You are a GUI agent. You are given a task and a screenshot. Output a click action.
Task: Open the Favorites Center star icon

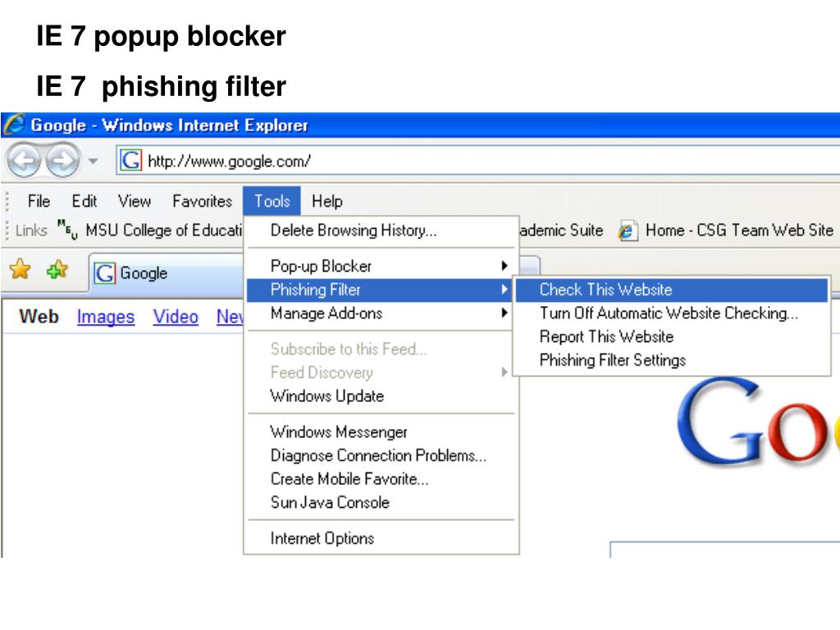[x=21, y=269]
